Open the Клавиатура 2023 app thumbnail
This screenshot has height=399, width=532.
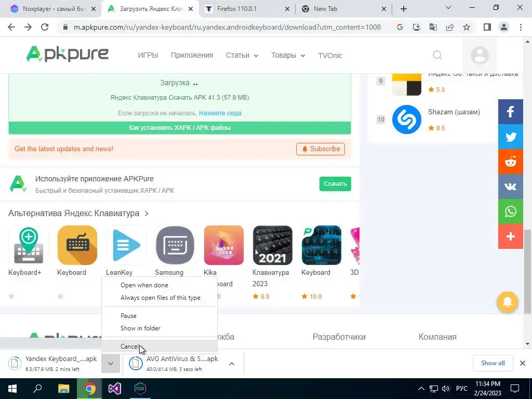pyautogui.click(x=272, y=245)
